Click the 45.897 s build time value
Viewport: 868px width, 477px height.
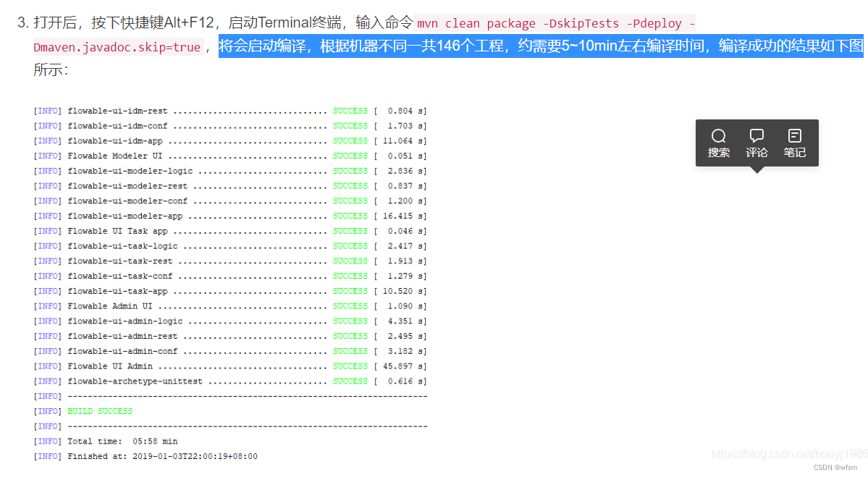(403, 366)
